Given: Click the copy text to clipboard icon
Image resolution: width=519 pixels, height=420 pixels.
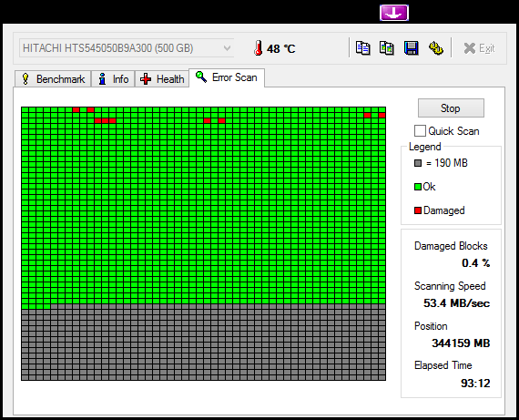Looking at the screenshot, I should click(362, 48).
